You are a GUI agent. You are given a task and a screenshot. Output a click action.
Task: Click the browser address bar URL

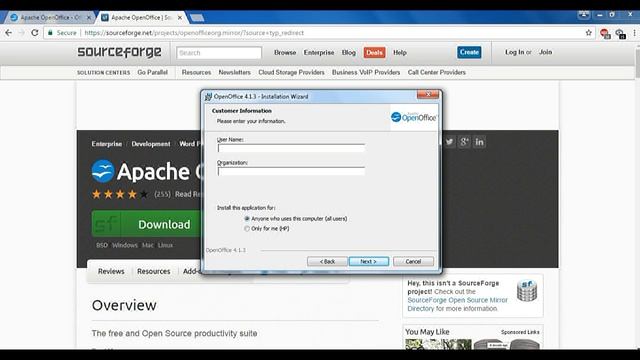[x=194, y=33]
